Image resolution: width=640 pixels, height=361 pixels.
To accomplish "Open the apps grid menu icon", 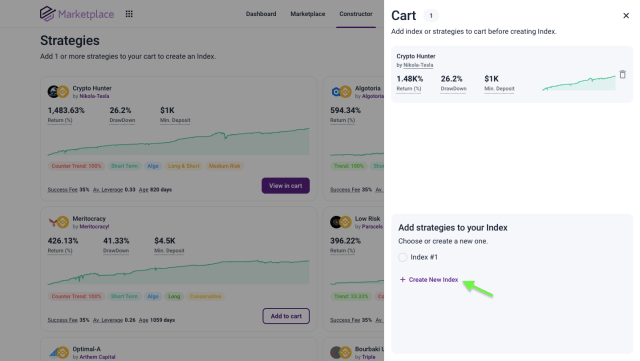I will click(x=129, y=14).
